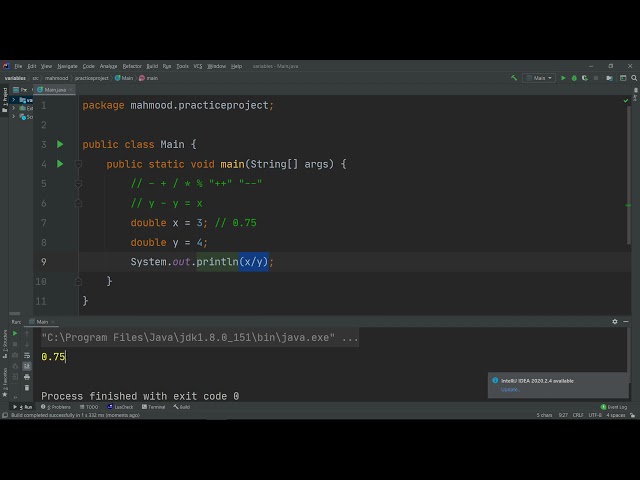Click the editor vertical scrollbar
Screen dimensions: 640x480
tap(628, 175)
